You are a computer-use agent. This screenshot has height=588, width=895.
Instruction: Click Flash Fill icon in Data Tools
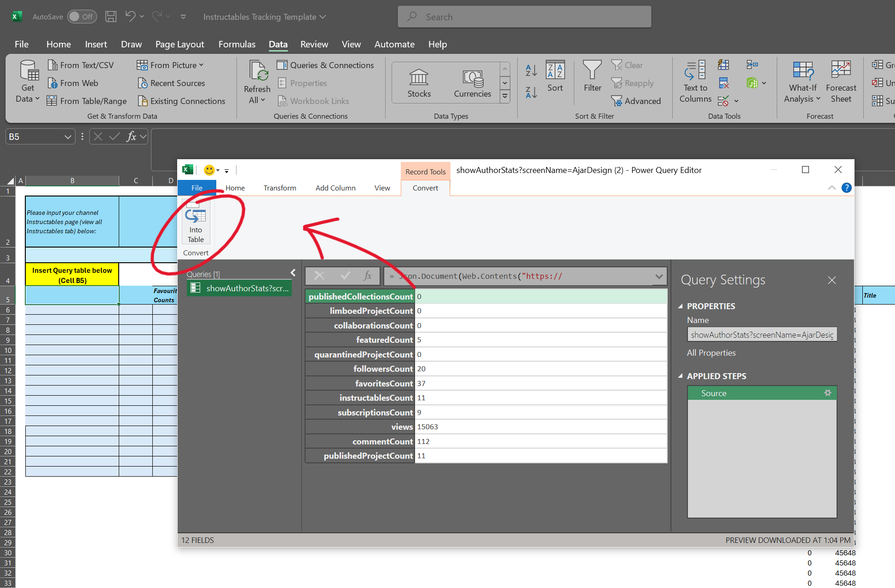pos(723,65)
